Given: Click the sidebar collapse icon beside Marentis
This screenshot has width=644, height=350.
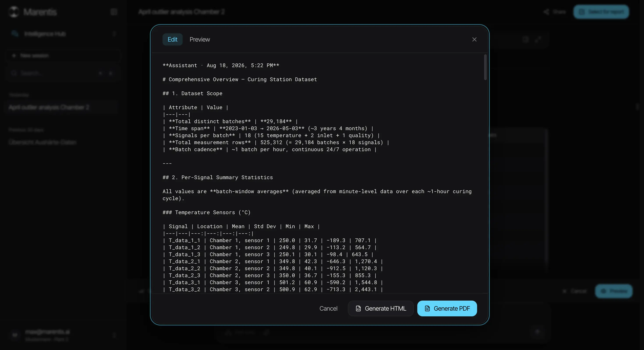Looking at the screenshot, I should pos(114,12).
